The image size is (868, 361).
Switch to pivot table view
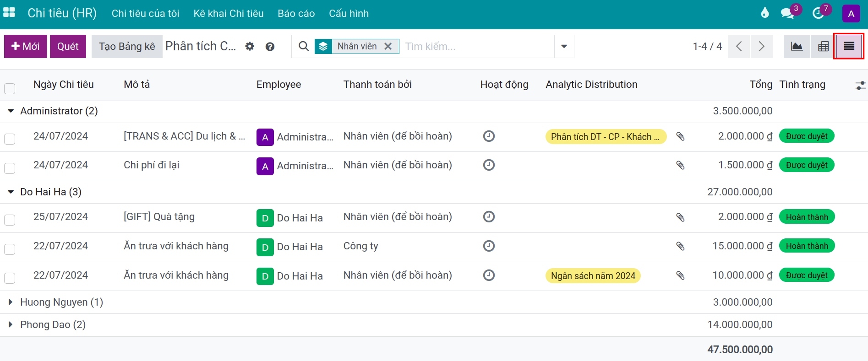click(823, 46)
